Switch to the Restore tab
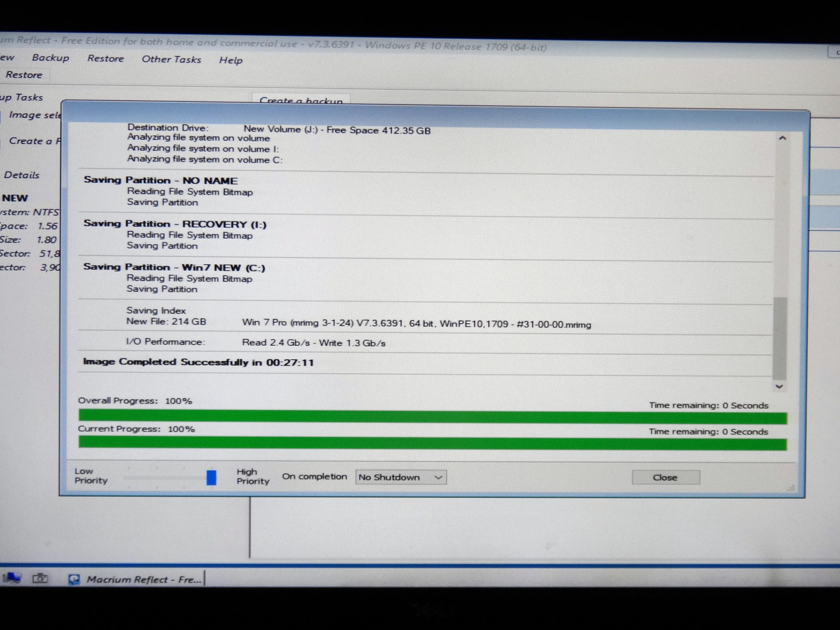The image size is (840, 630). pyautogui.click(x=24, y=75)
